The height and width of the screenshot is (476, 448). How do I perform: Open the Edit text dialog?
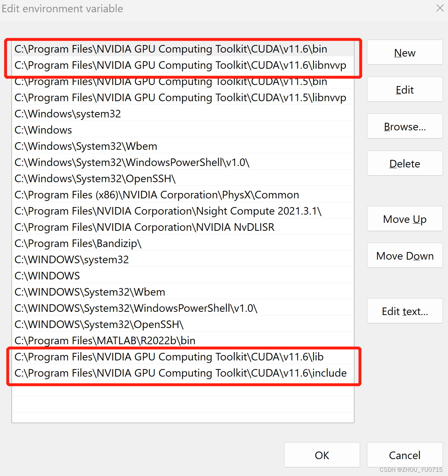coord(404,311)
